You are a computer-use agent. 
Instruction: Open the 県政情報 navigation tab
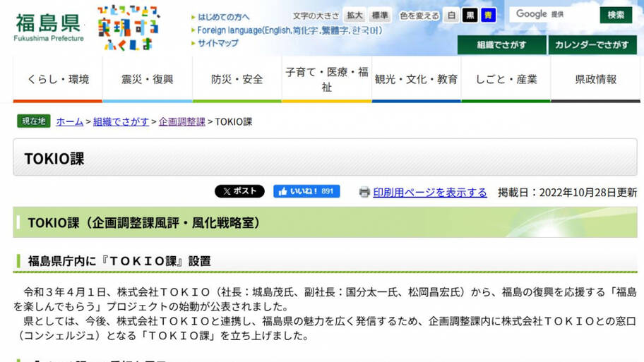[x=595, y=79]
